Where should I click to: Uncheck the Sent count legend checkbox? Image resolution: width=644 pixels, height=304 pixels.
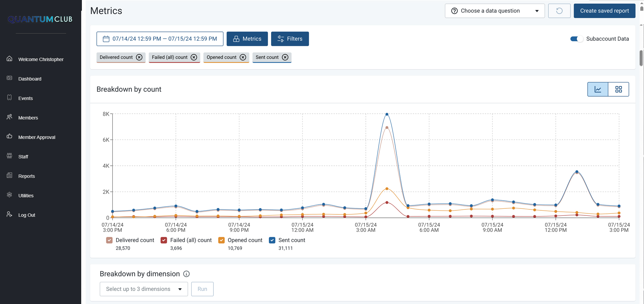pos(272,240)
